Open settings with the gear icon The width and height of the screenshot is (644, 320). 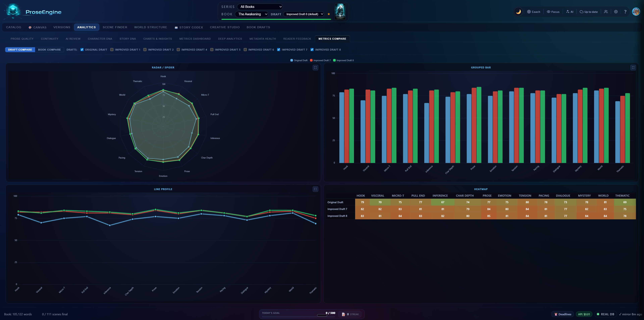[x=615, y=12]
